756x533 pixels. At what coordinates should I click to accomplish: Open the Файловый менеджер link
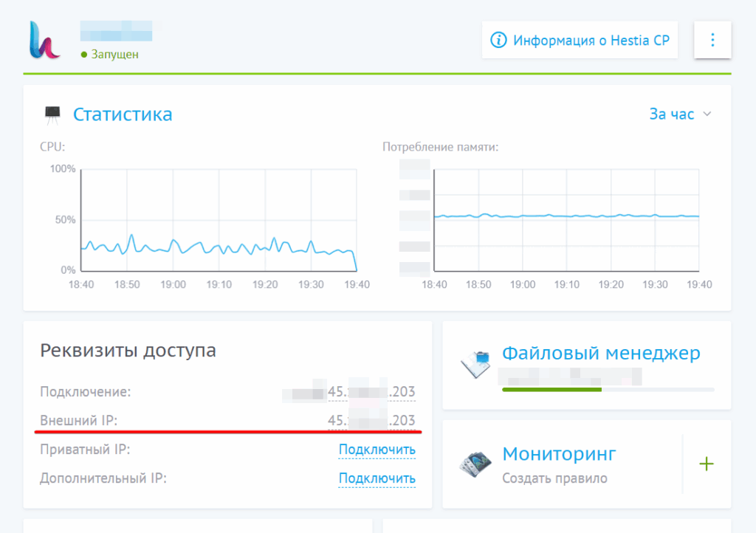click(x=601, y=354)
